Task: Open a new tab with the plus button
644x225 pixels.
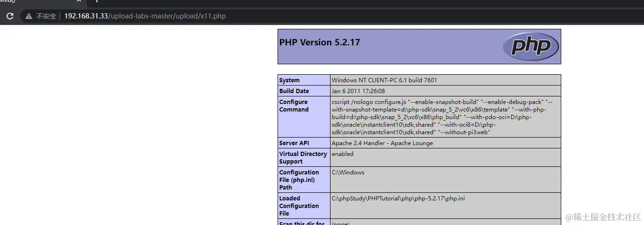Action: 96,1
